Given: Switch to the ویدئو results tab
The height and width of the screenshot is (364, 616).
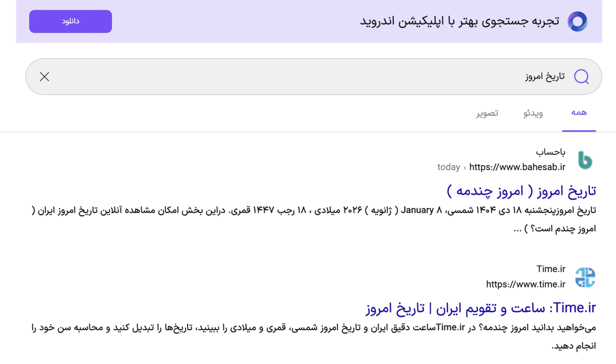Looking at the screenshot, I should [x=532, y=113].
